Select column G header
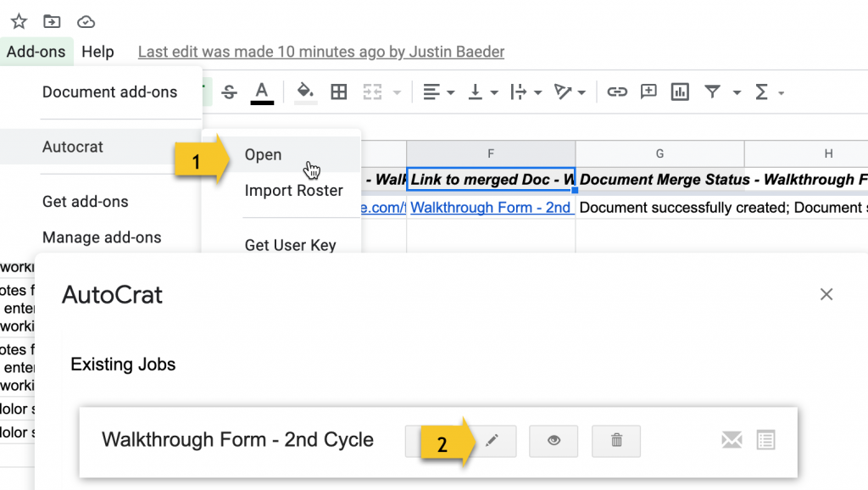Image resolution: width=868 pixels, height=490 pixels. pyautogui.click(x=659, y=153)
